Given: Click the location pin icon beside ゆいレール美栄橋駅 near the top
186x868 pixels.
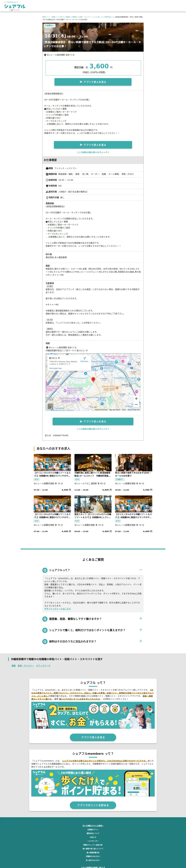Looking at the screenshot, I should click(x=45, y=55).
